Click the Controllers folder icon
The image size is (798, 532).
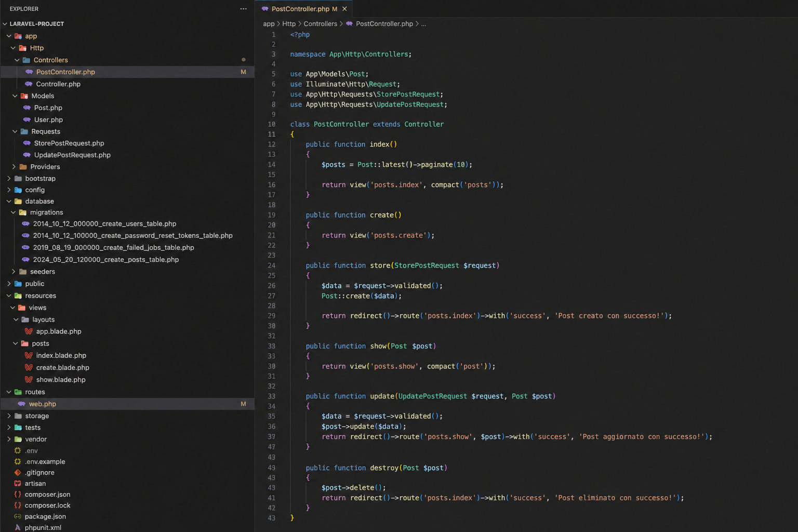(x=26, y=60)
